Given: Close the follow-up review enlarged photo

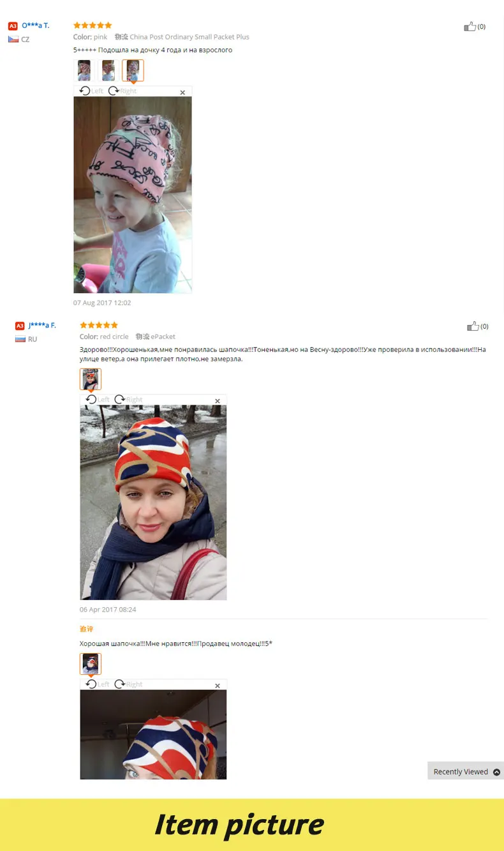Looking at the screenshot, I should click(x=218, y=686).
